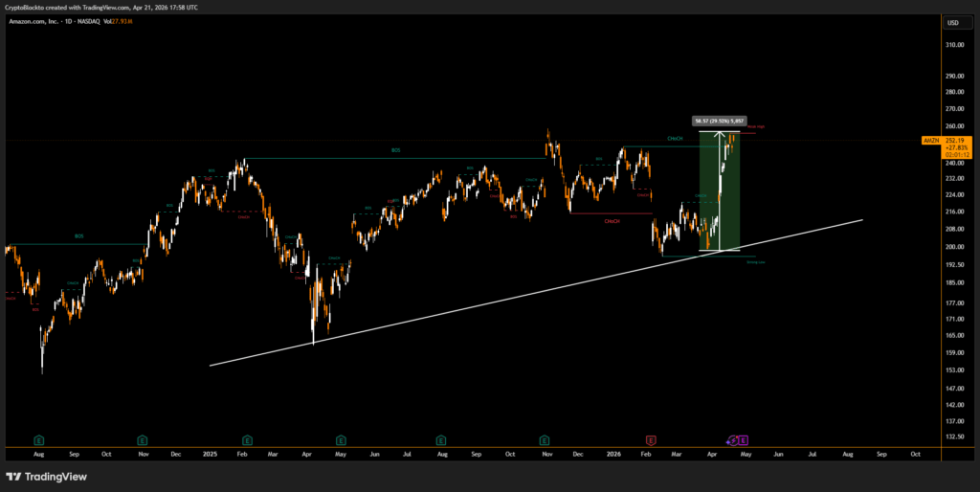Viewport: 980px width, 492px height.
Task: Click the green earnings marker near Nov 2024
Action: pos(143,439)
